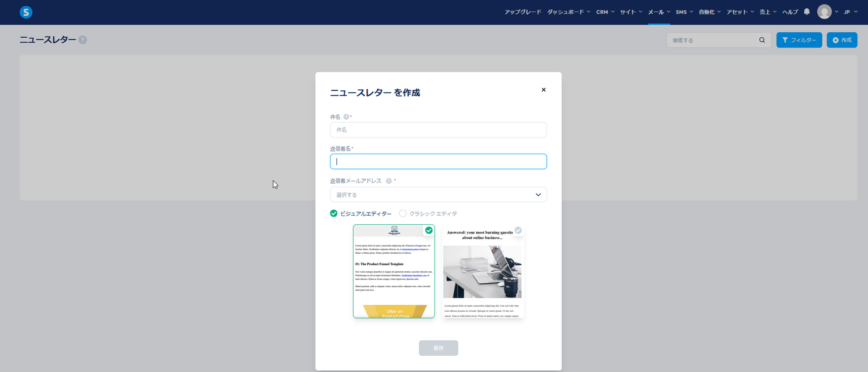This screenshot has width=868, height=372.
Task: Click the フィルター button
Action: 799,40
